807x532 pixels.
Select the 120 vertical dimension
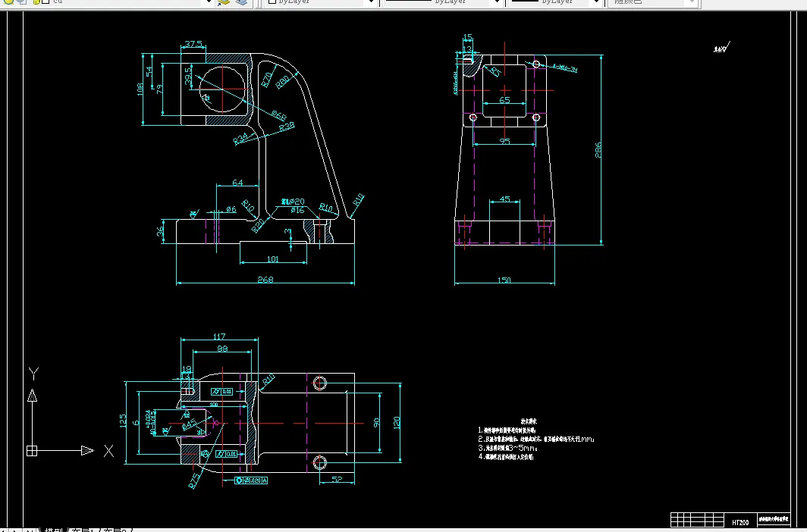(x=396, y=423)
